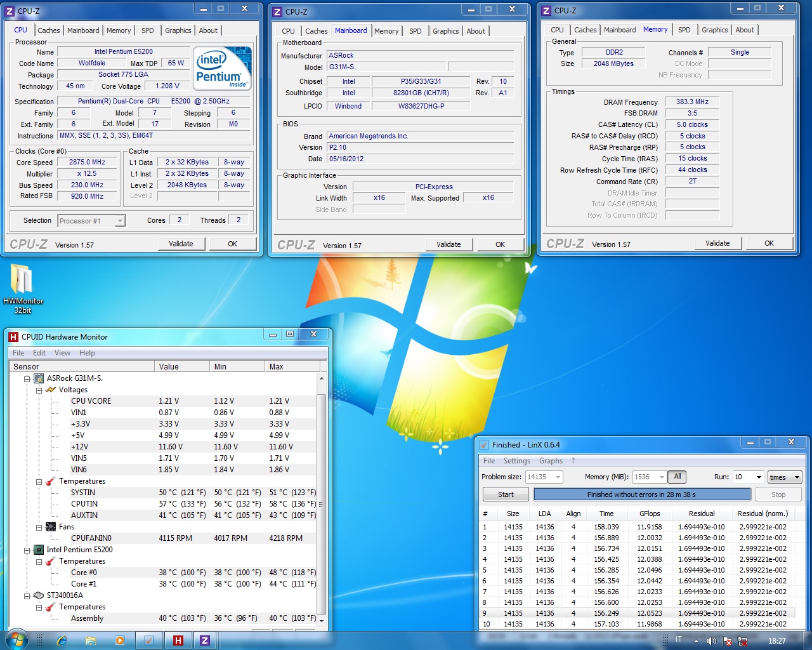Screen dimensions: 812x650
Task: Click the Intel Pentium inside logo
Action: (x=222, y=67)
